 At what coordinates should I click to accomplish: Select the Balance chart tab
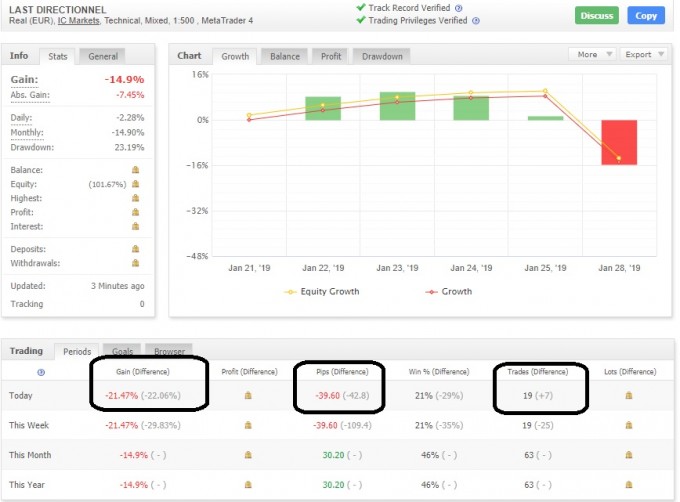(284, 56)
